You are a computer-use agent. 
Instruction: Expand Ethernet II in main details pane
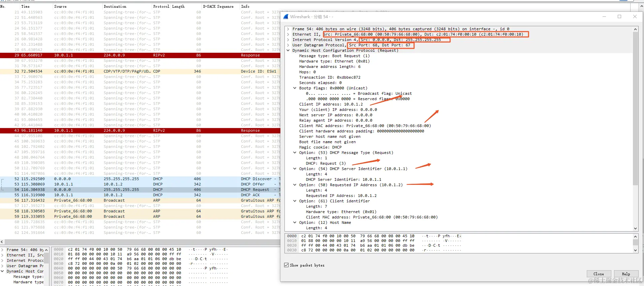pos(3,255)
